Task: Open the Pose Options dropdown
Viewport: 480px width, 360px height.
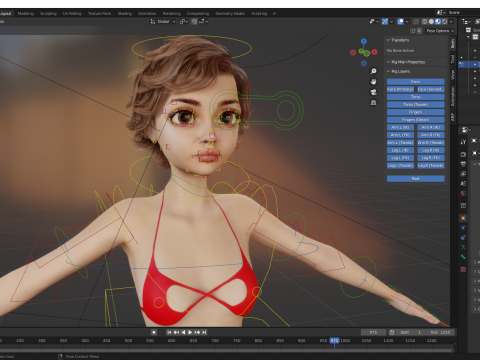Action: coord(440,31)
